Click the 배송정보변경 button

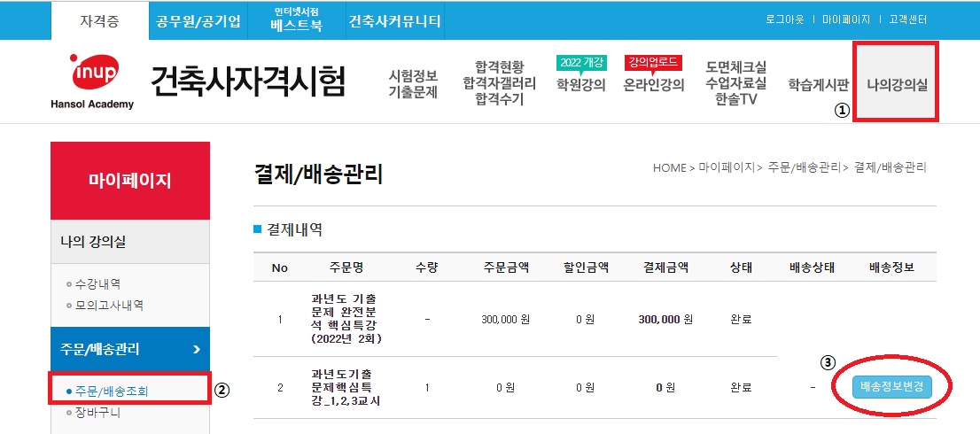point(892,388)
